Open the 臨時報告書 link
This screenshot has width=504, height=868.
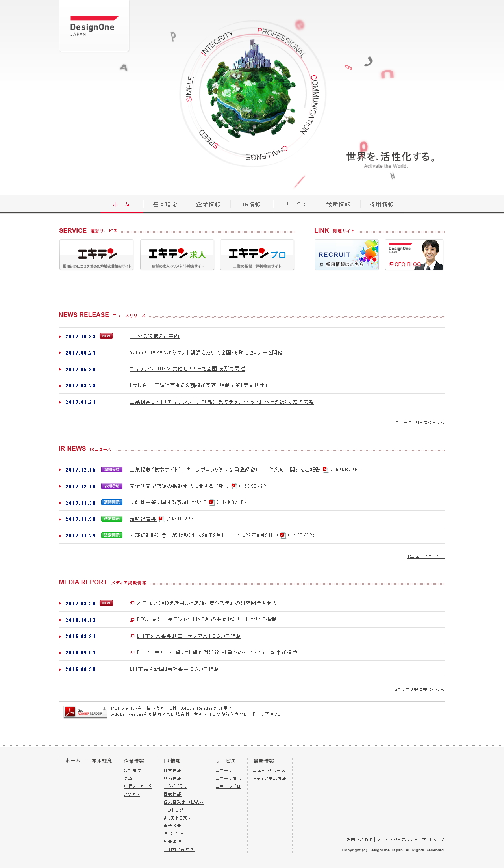click(x=143, y=519)
